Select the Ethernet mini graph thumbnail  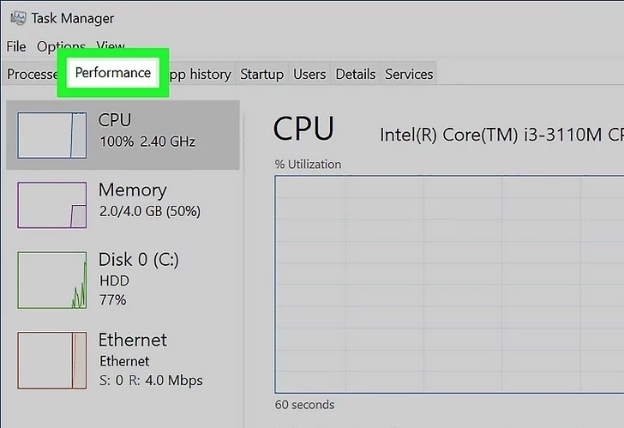point(53,360)
